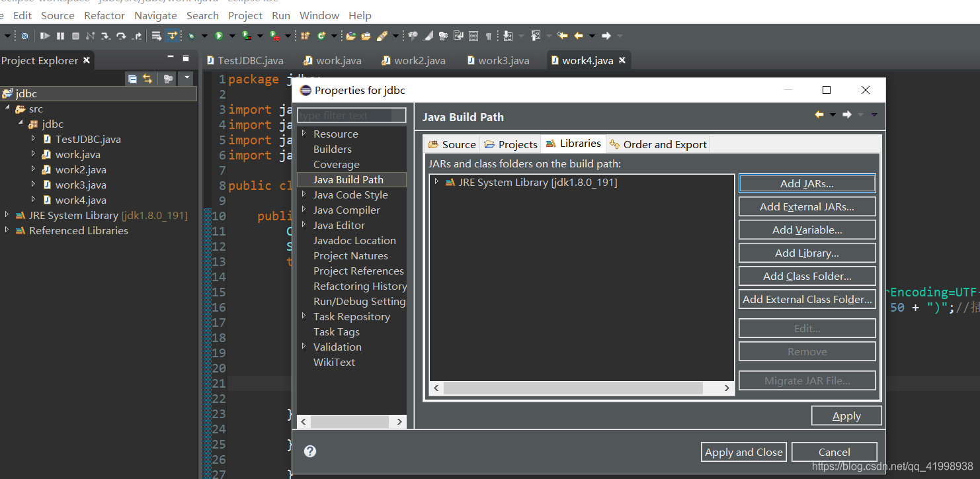Screen dimensions: 980x479
Task: Expand the Task Repository tree node
Action: coord(304,316)
